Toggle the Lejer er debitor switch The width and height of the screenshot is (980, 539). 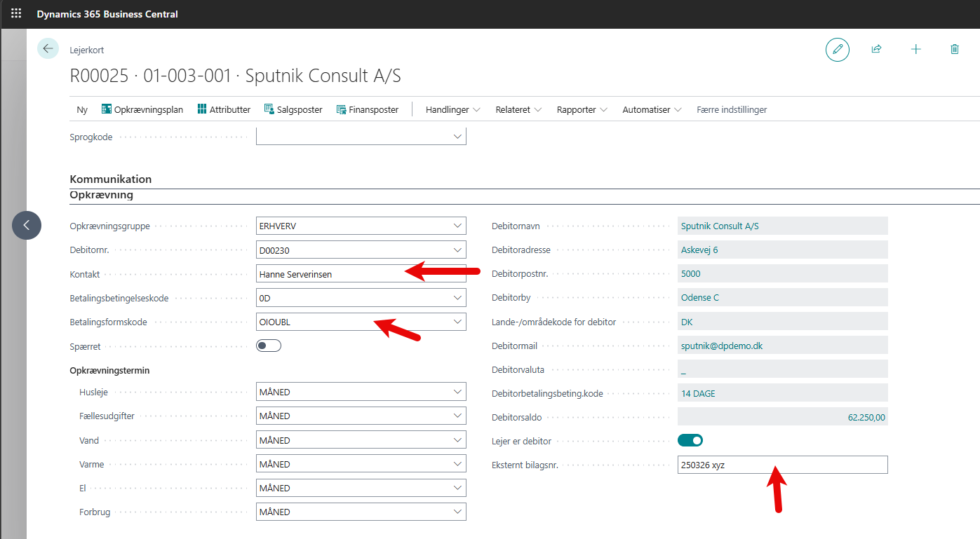[690, 440]
